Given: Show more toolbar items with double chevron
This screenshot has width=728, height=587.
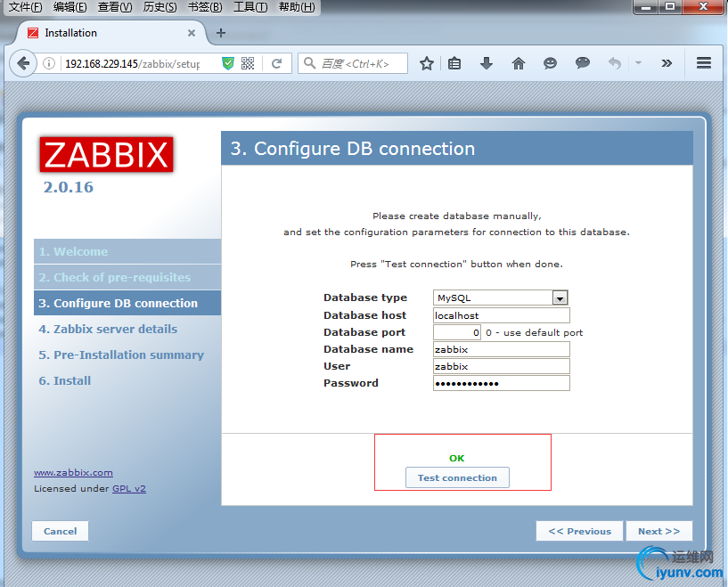Looking at the screenshot, I should click(x=667, y=63).
